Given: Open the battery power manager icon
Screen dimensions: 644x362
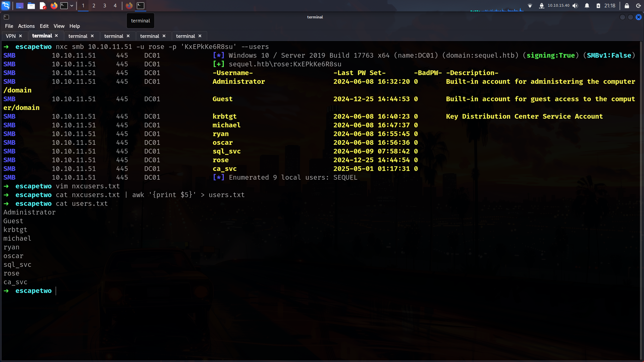Looking at the screenshot, I should (598, 5).
